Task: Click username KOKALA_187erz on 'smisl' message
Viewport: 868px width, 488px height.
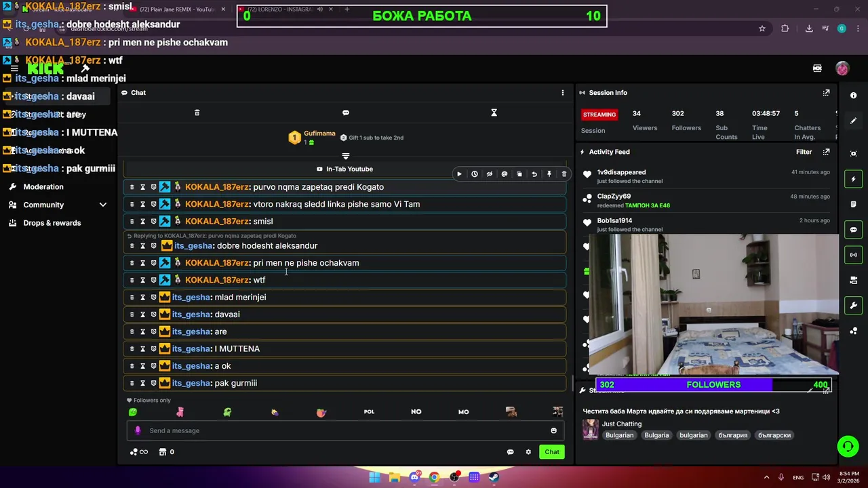Action: pos(217,222)
